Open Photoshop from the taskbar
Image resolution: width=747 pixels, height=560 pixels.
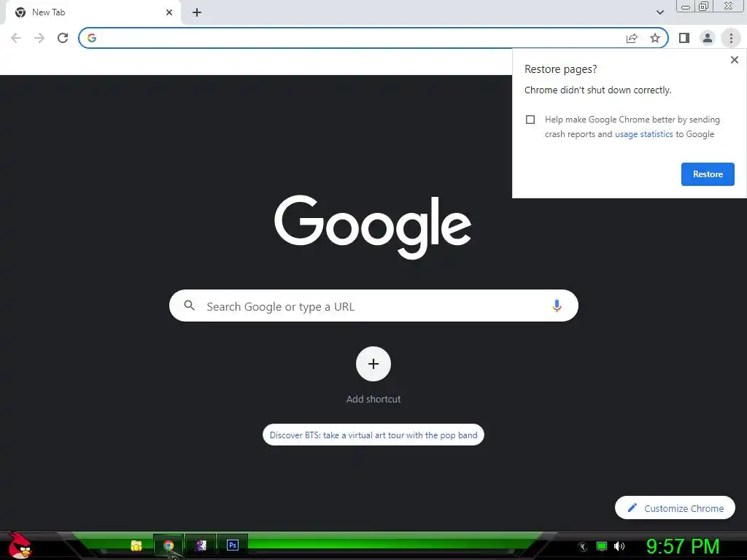233,545
